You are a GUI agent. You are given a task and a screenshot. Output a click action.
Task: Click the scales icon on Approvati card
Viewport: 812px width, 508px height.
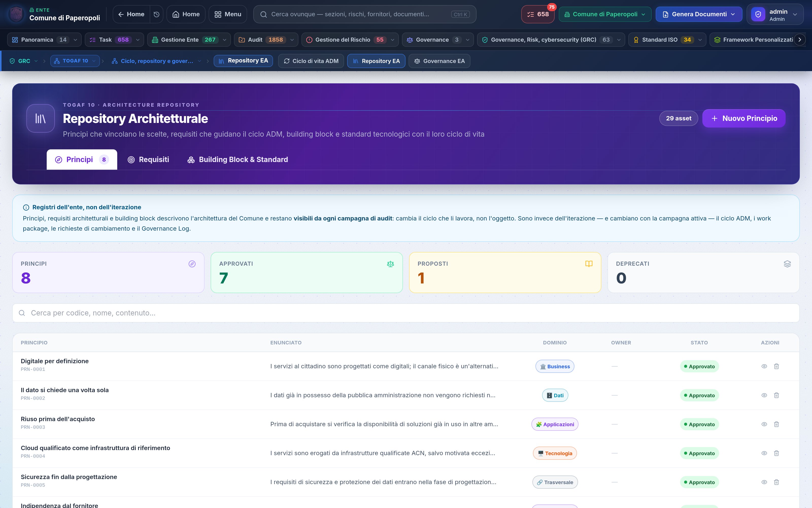tap(390, 264)
